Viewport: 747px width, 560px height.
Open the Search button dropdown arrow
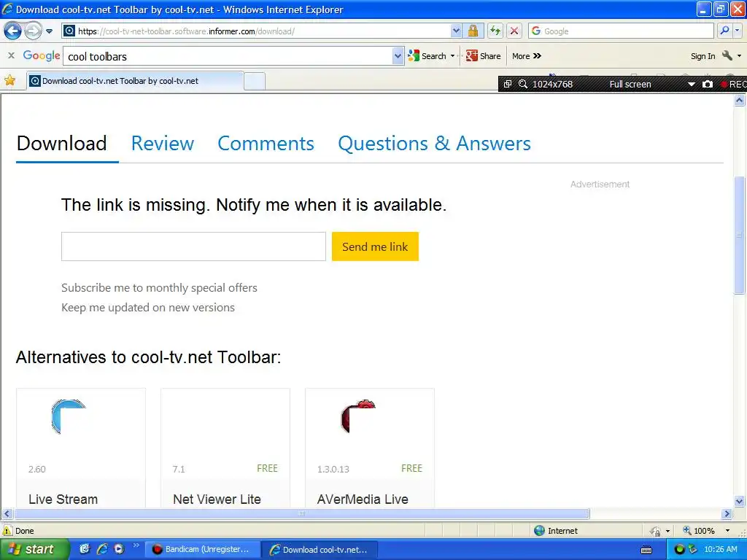452,56
